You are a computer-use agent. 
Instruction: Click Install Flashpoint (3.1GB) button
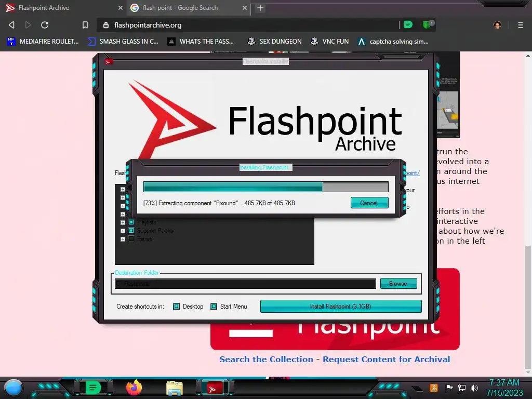[x=341, y=307]
